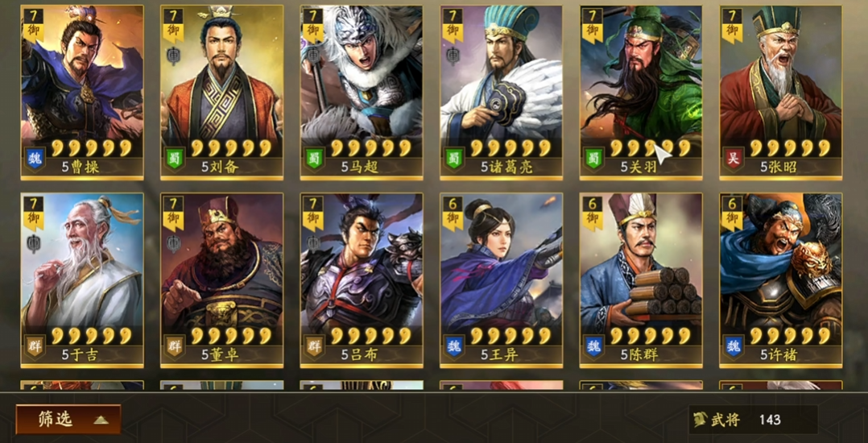Image resolution: width=868 pixels, height=443 pixels.
Task: Open the 筛选 filter dropdown
Action: (68, 419)
